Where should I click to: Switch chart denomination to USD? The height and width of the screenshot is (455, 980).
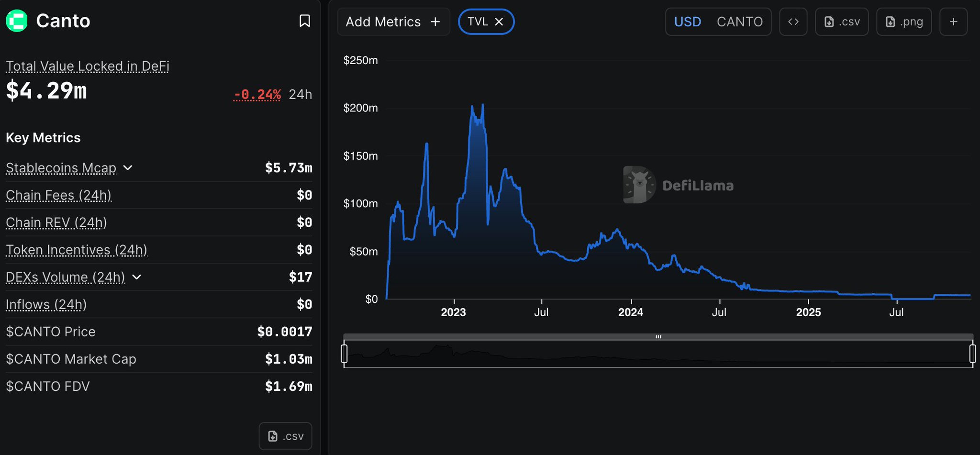[687, 22]
